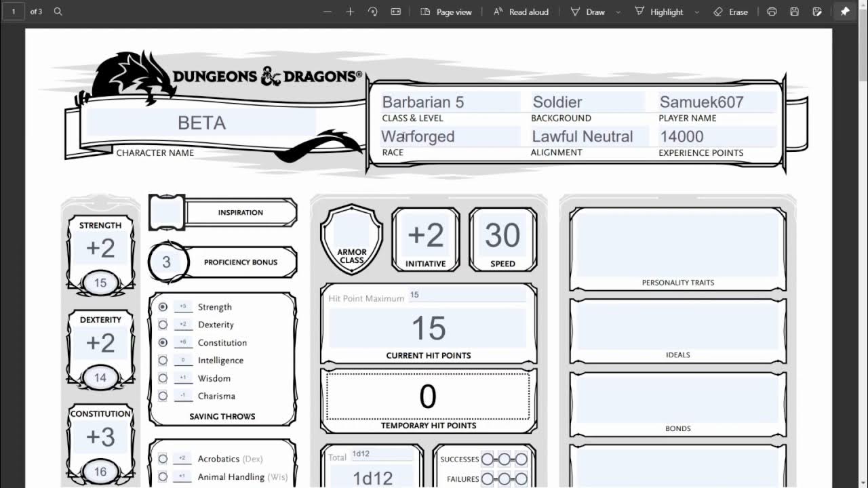Expand Draw tool options arrow

618,12
